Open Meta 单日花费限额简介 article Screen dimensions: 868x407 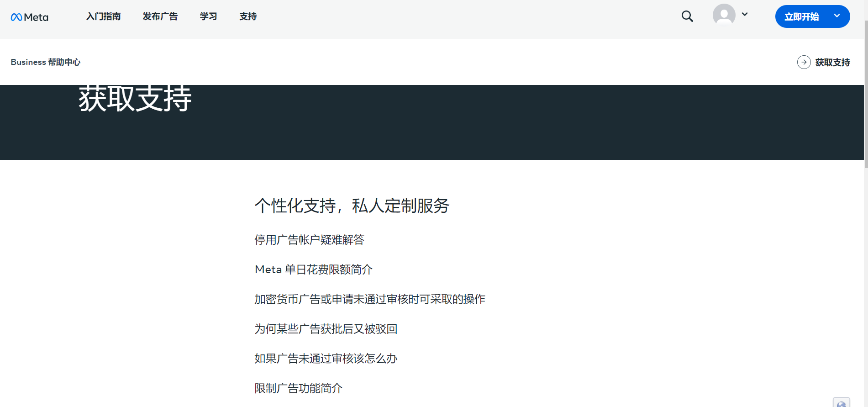click(314, 270)
